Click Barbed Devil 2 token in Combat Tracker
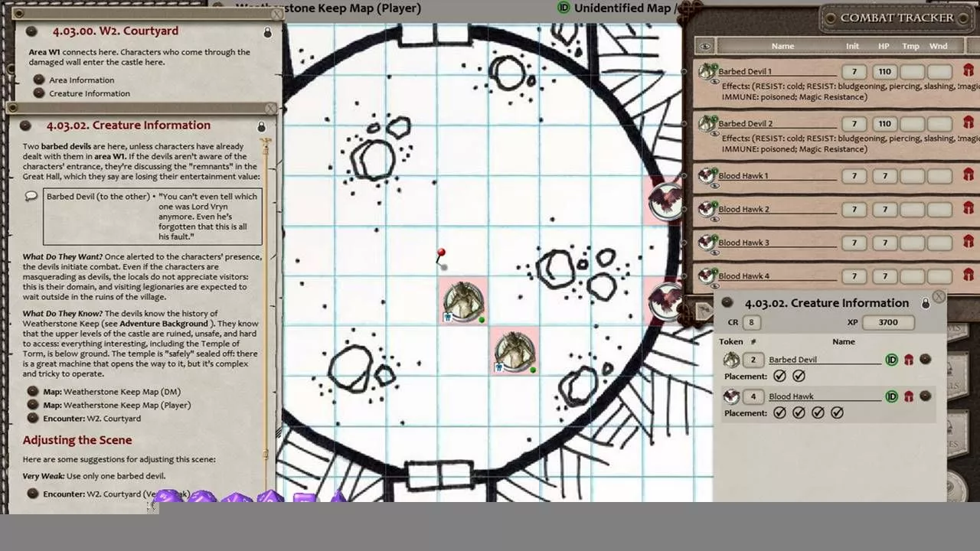Screen dimensions: 980x551 707,123
